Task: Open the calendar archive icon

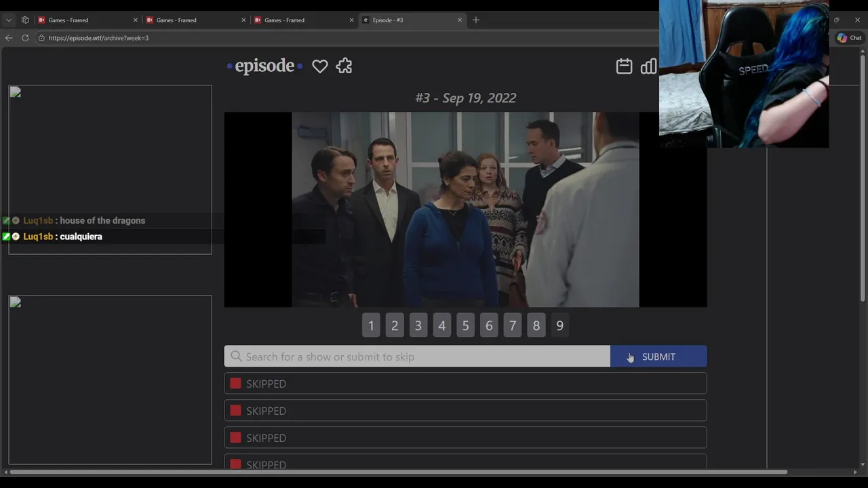Action: 624,66
